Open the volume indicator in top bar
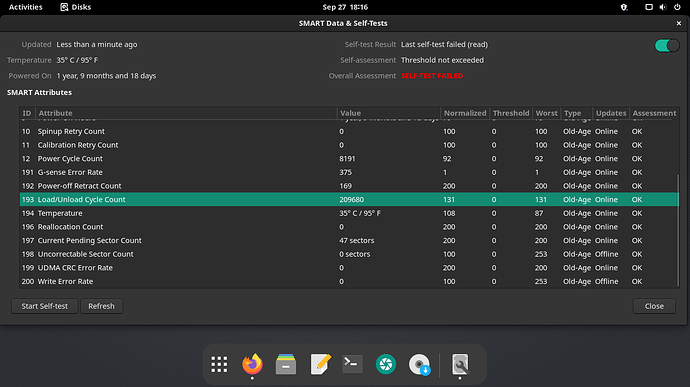 pos(663,7)
